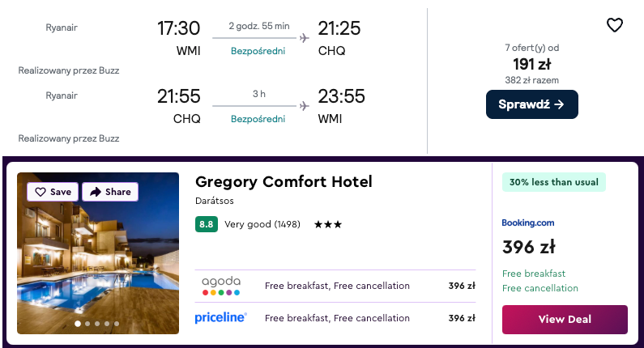Screen dimensions: 644x348
Task: Click the hotel pool photo thumbnail
Action: coord(98,259)
